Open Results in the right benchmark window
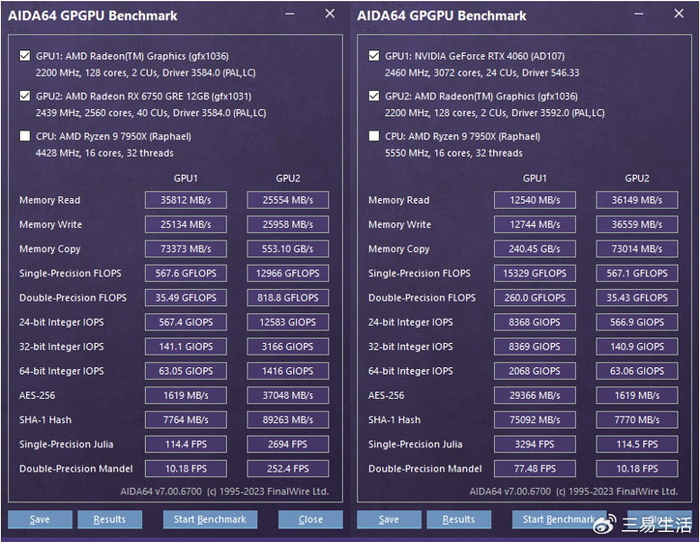Image resolution: width=700 pixels, height=542 pixels. click(459, 519)
